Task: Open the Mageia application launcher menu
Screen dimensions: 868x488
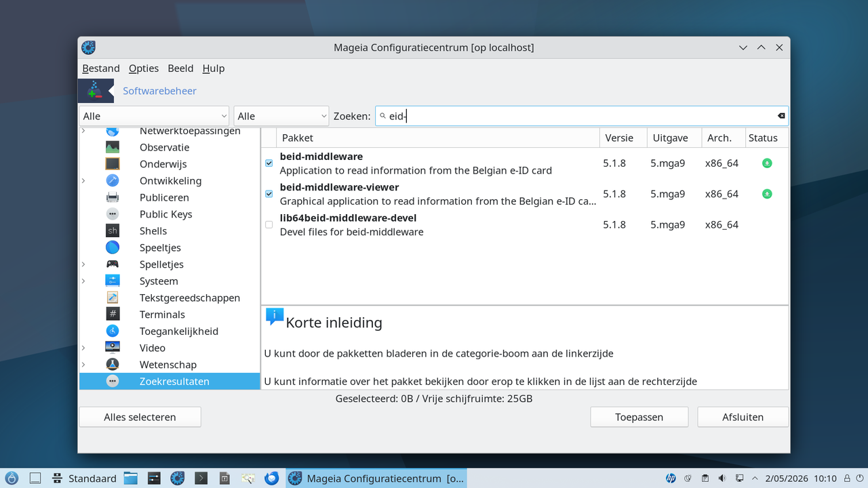Action: [x=12, y=479]
